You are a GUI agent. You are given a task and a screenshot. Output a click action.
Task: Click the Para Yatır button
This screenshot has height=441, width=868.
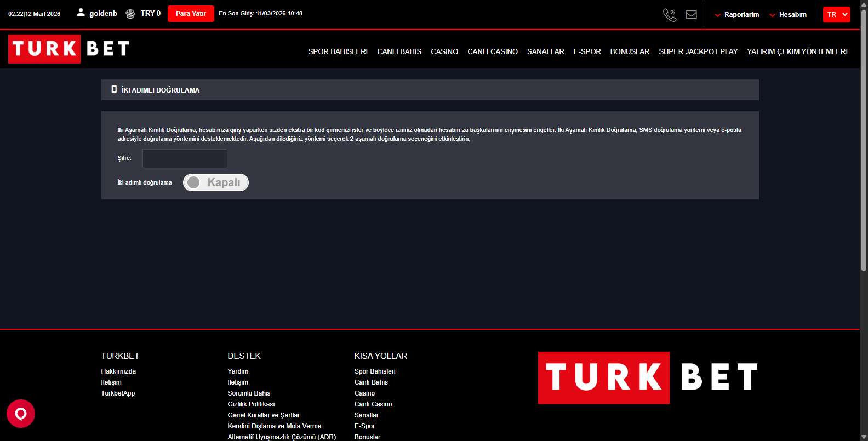(x=191, y=14)
